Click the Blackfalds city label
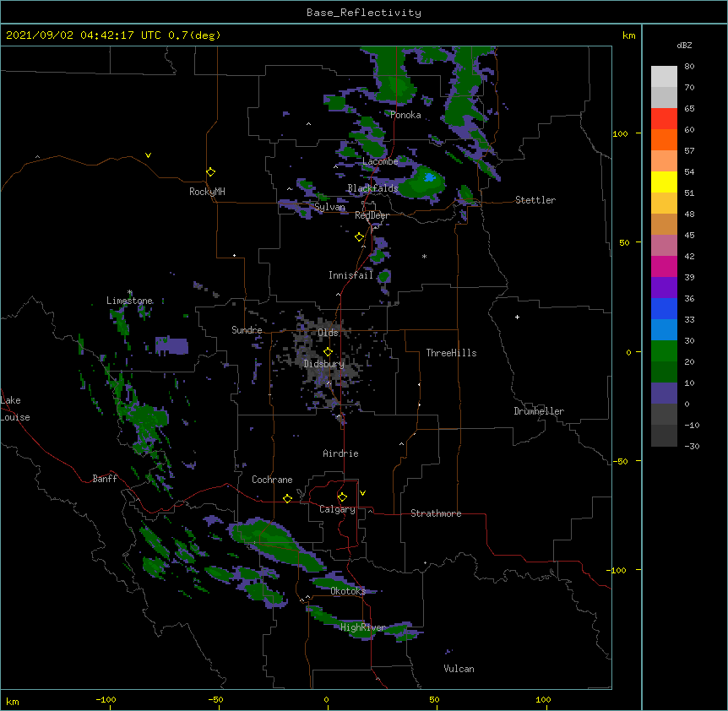The image size is (728, 711). pyautogui.click(x=372, y=188)
